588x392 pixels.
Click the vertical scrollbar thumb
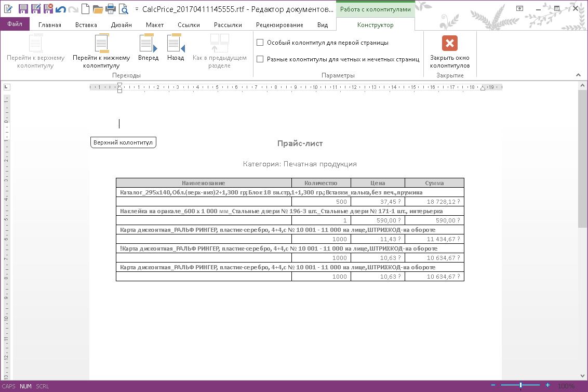[582, 158]
